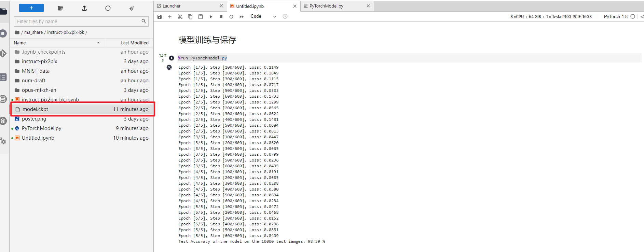The width and height of the screenshot is (644, 252).
Task: Select the opus-mt-zh-en folder
Action: pyautogui.click(x=81, y=90)
